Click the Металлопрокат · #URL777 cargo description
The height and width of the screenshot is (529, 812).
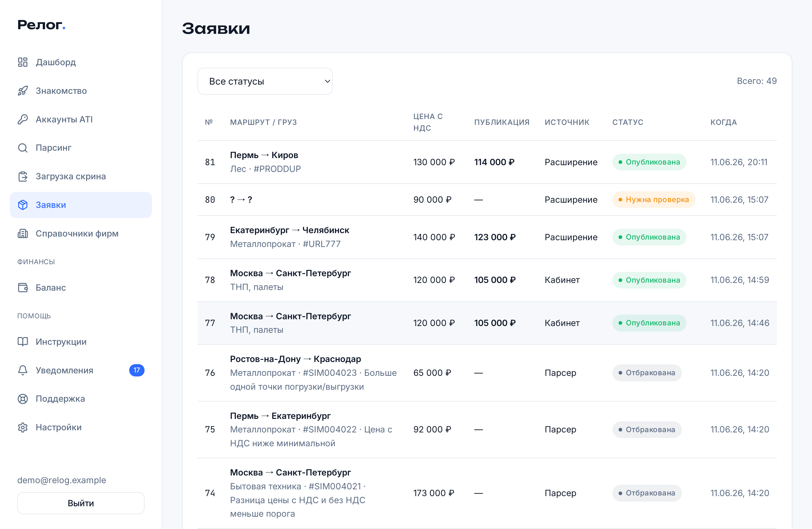tap(285, 244)
